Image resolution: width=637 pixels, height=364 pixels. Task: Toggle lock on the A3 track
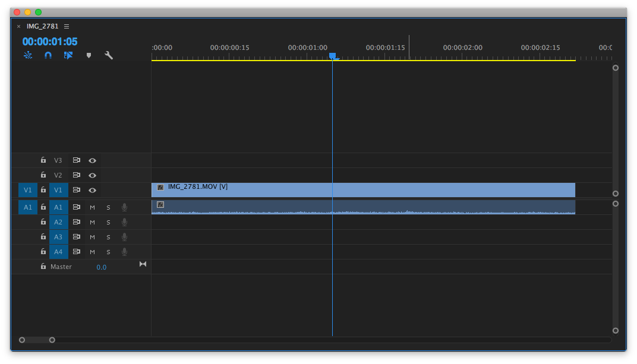pyautogui.click(x=43, y=237)
